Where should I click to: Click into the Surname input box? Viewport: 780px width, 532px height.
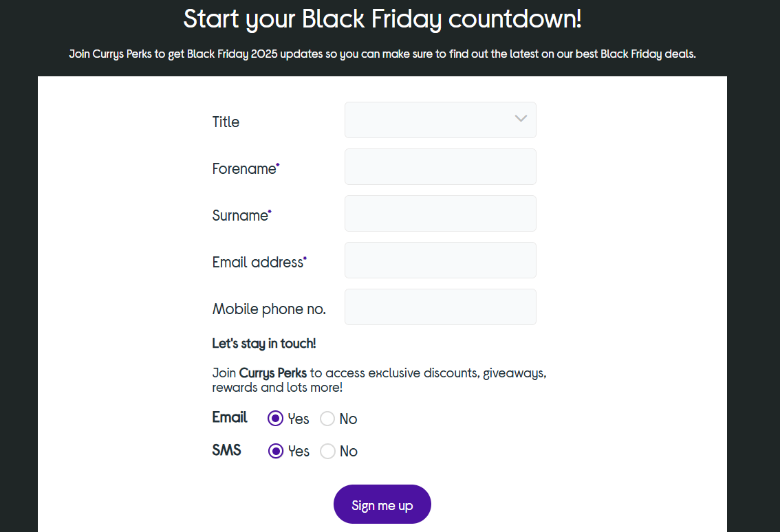440,213
